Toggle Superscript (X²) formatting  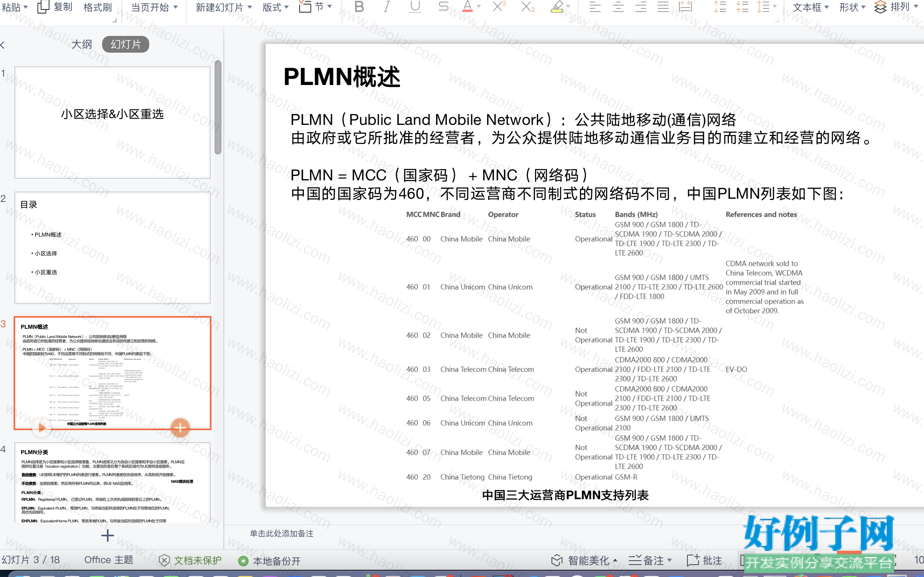tap(499, 7)
